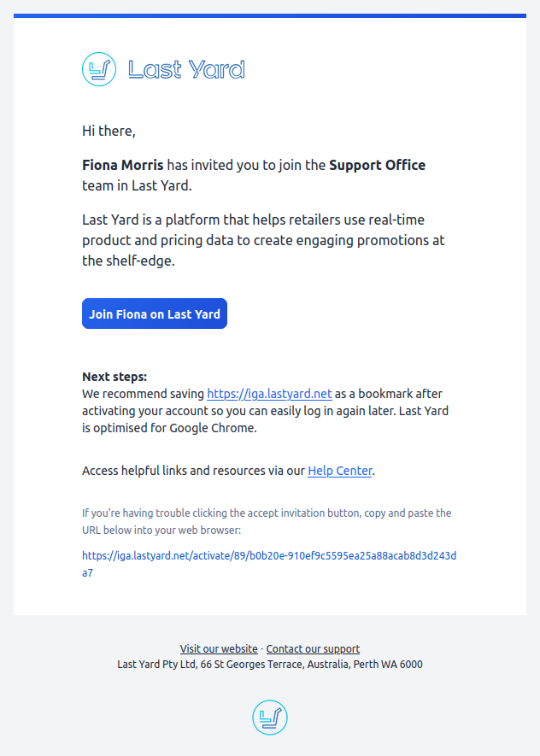Click the paragraph describing the Last Yard platform
Image resolution: width=540 pixels, height=756 pixels.
[x=263, y=240]
